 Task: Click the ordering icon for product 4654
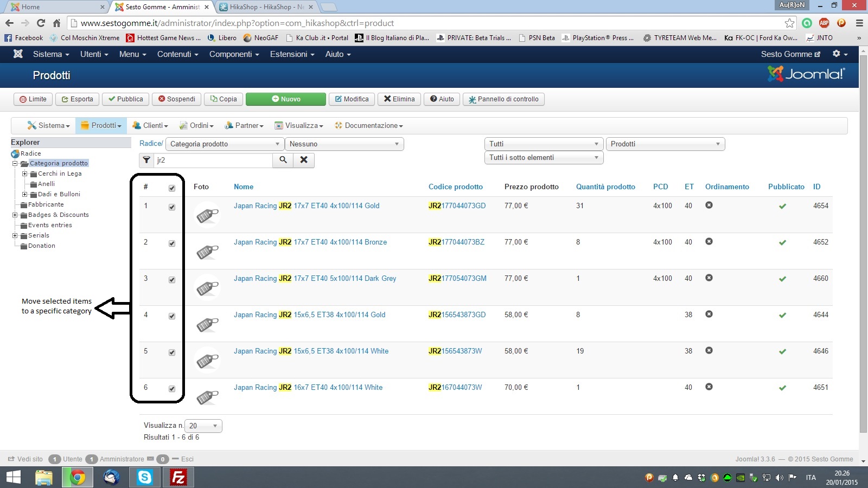point(709,206)
